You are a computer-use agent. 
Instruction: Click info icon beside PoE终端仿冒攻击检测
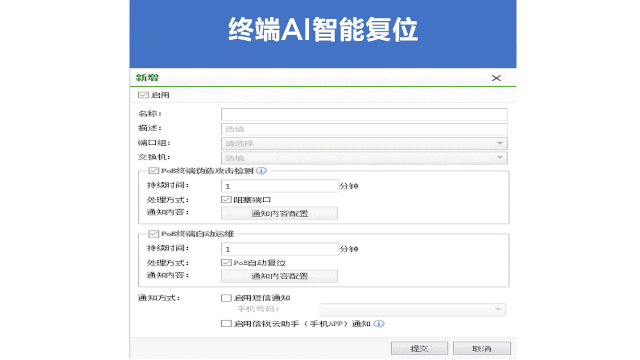click(261, 171)
